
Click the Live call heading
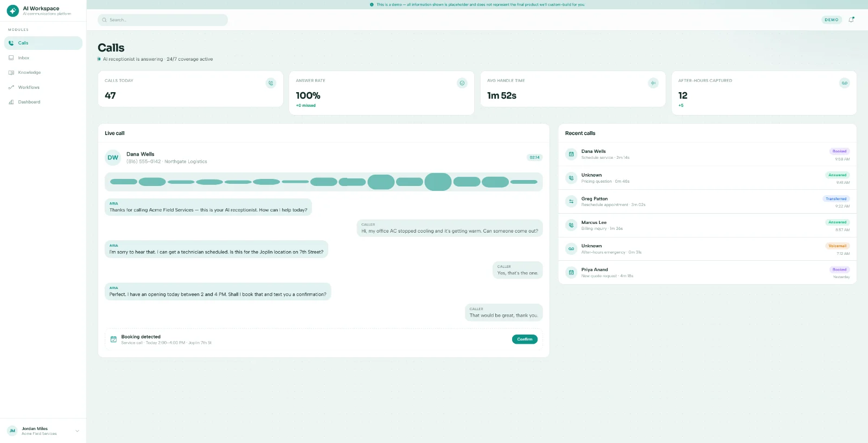[x=114, y=133]
